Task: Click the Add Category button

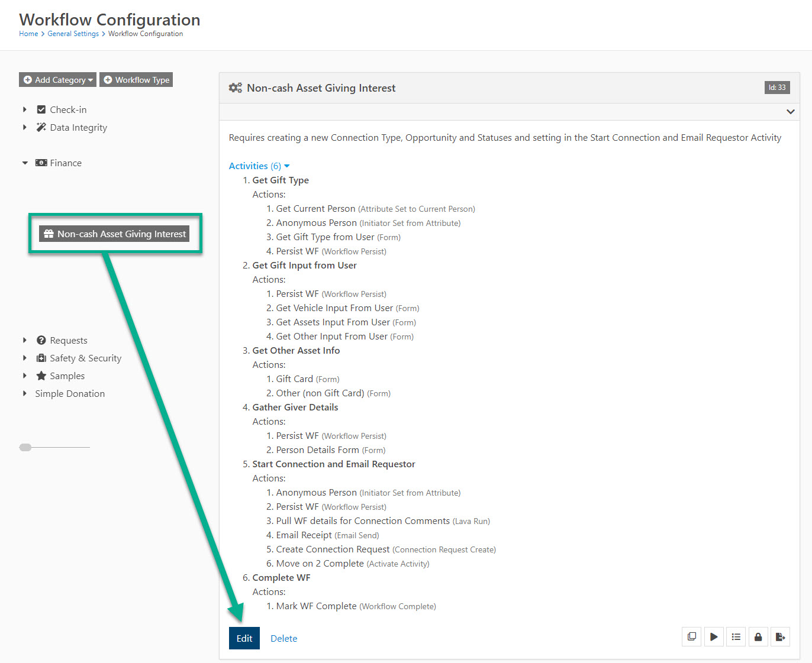Action: coord(57,80)
